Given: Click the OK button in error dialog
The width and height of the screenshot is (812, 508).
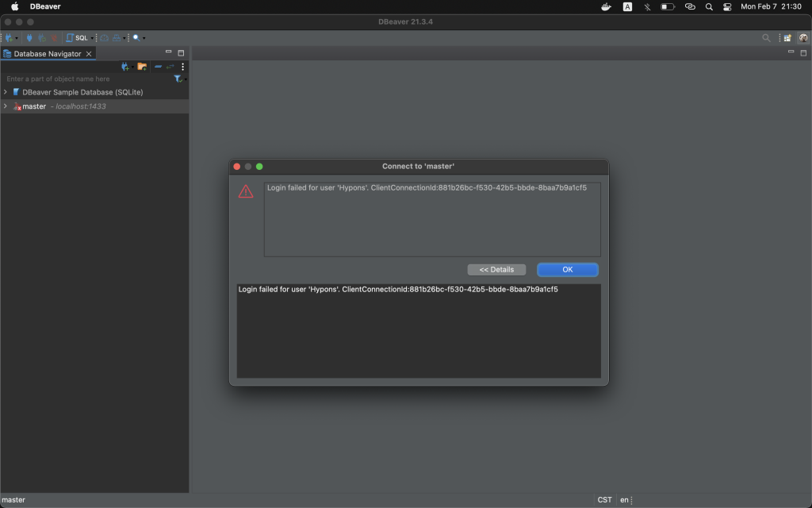Looking at the screenshot, I should tap(568, 270).
